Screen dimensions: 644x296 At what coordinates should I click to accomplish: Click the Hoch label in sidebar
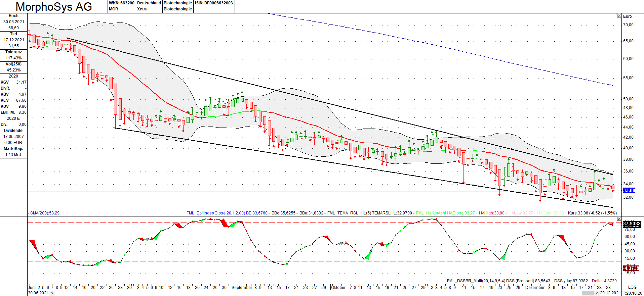coord(13,16)
